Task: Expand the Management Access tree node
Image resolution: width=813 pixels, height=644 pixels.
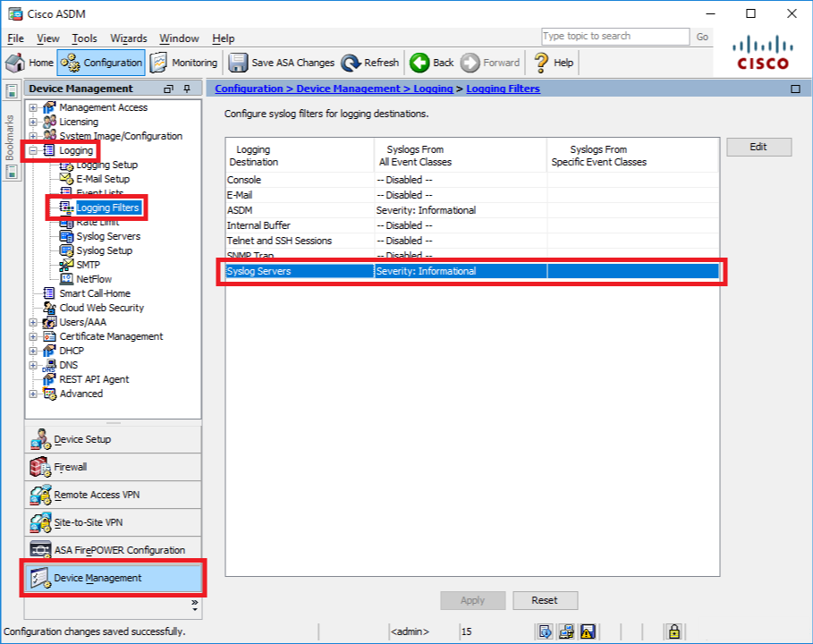Action: click(x=33, y=107)
